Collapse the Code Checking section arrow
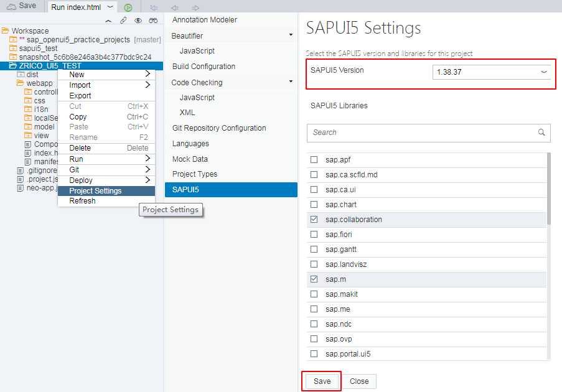Image resolution: width=562 pixels, height=392 pixels. tap(291, 82)
